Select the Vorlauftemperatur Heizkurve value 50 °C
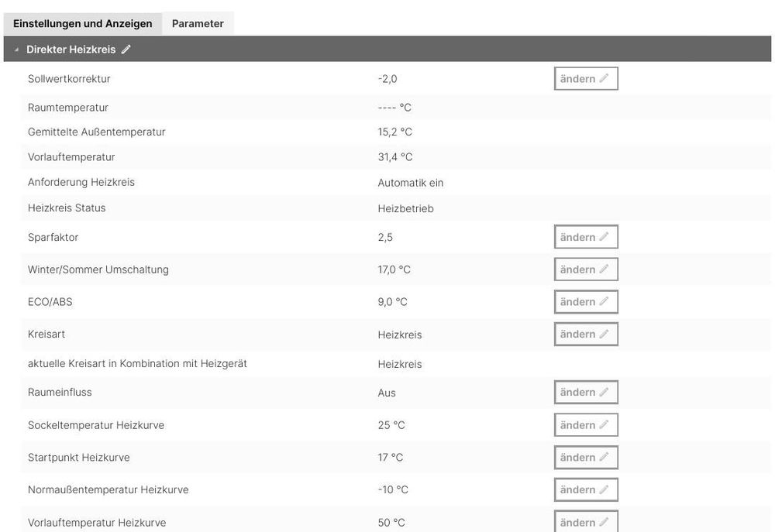 pos(391,523)
